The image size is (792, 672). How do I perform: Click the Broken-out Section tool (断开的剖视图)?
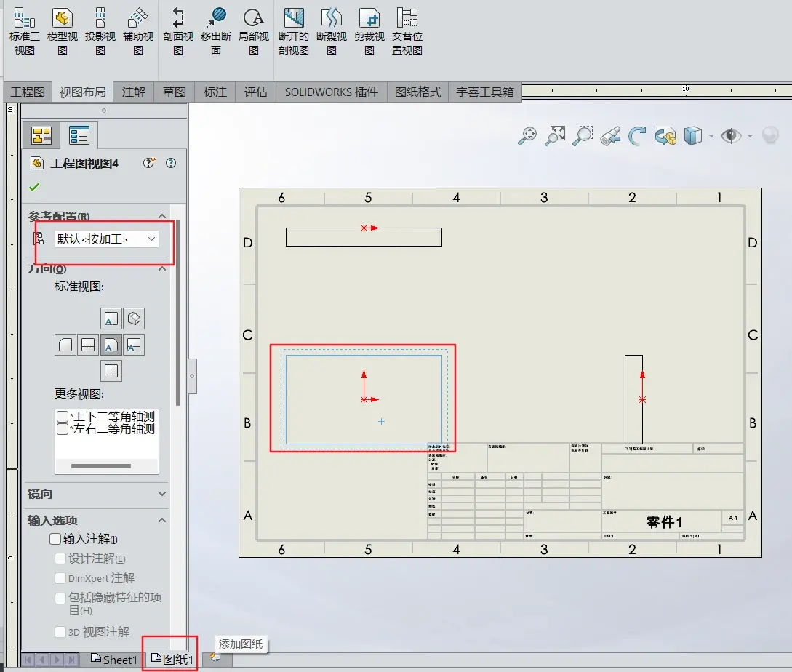pos(294,31)
